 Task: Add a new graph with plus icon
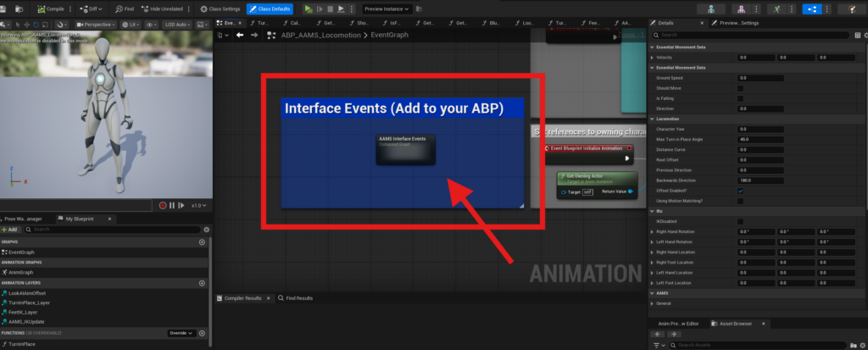tap(202, 242)
